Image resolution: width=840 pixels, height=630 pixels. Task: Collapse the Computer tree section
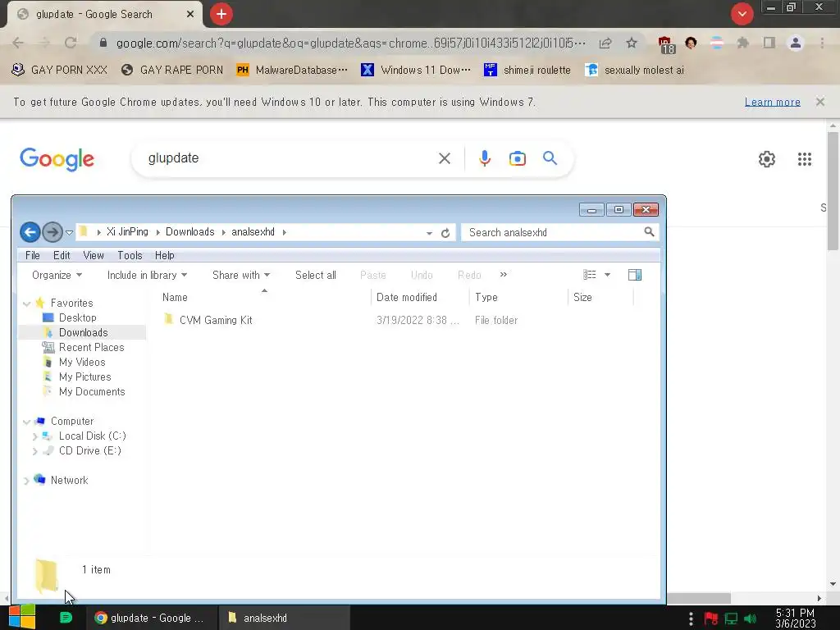point(26,422)
